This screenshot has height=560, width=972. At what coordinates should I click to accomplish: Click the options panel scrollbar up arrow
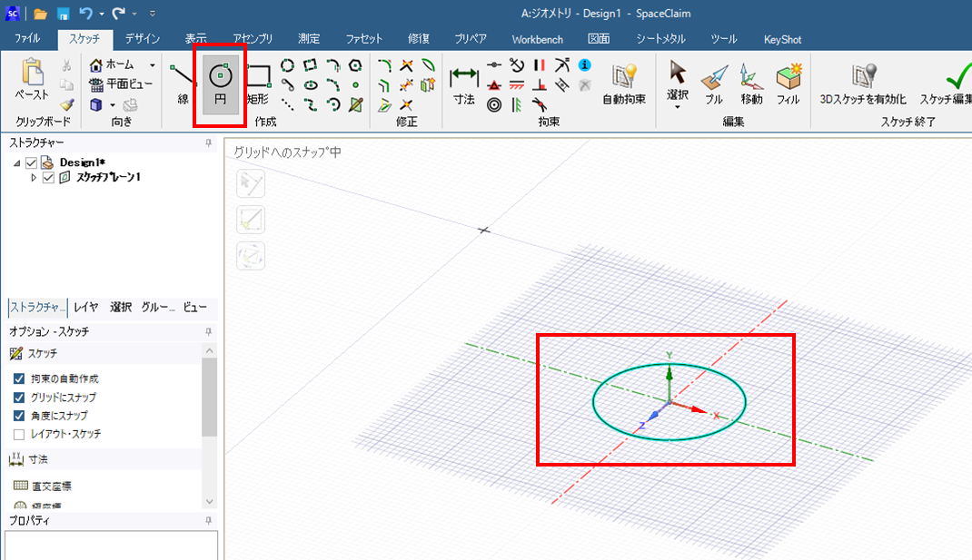210,351
